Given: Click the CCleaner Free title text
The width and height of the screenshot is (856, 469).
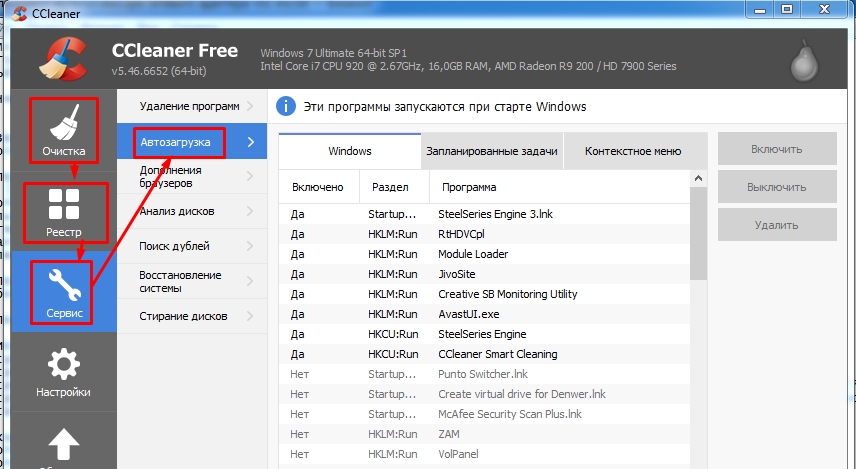Looking at the screenshot, I should click(x=175, y=51).
